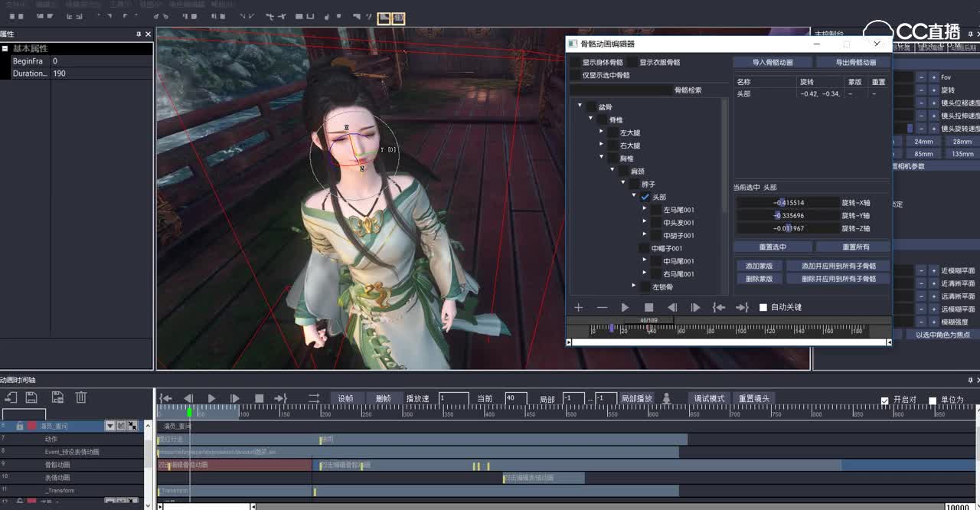Collapse the 肩颈 tree node
980x510 pixels.
click(612, 171)
